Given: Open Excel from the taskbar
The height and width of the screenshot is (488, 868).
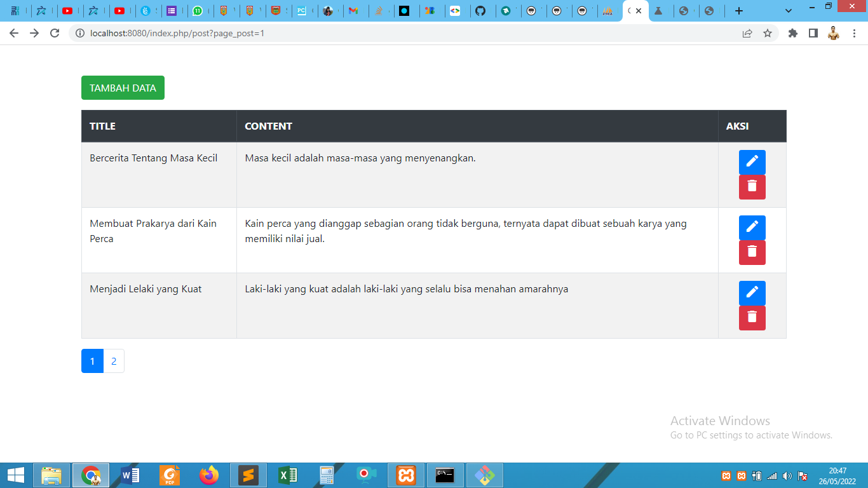Looking at the screenshot, I should [288, 475].
